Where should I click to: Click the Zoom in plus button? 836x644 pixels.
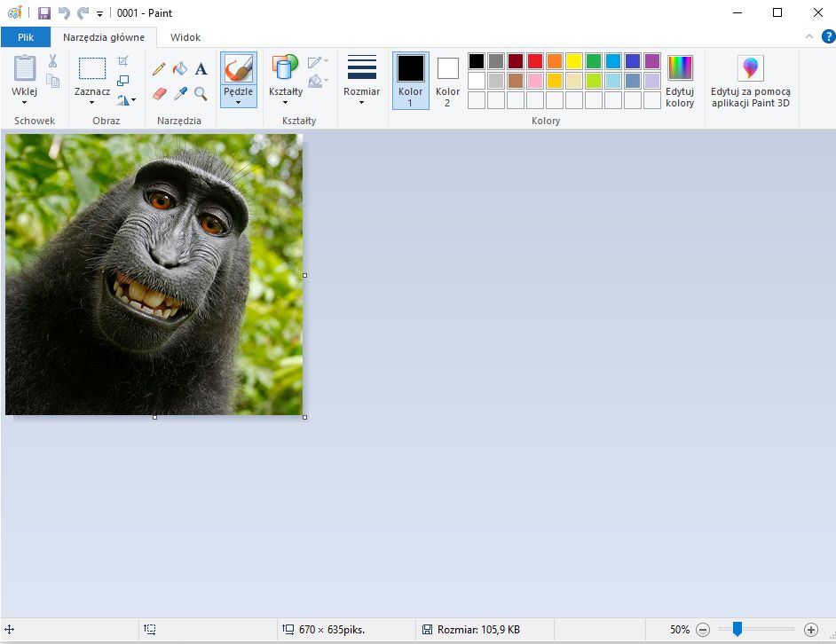click(811, 630)
